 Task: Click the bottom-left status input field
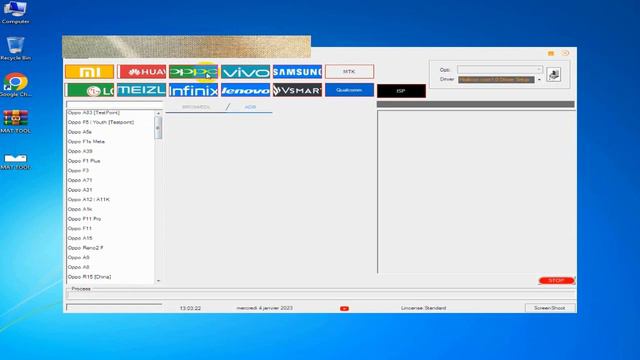click(114, 307)
